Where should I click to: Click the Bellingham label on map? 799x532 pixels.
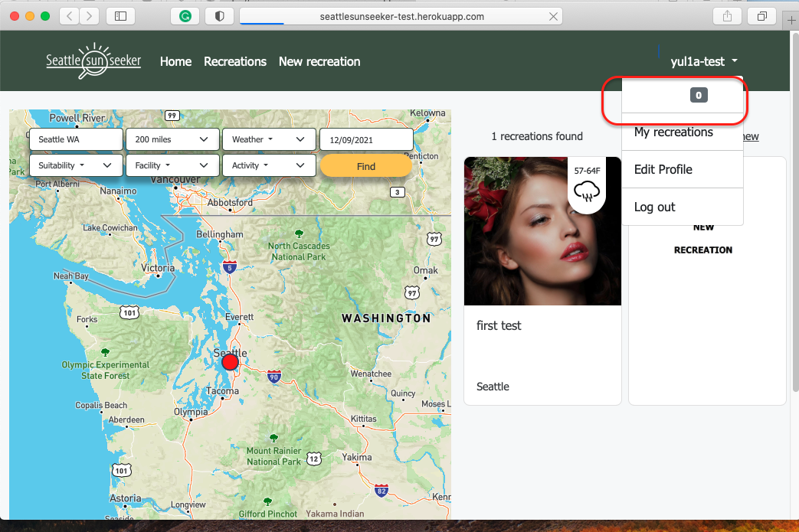pyautogui.click(x=220, y=234)
